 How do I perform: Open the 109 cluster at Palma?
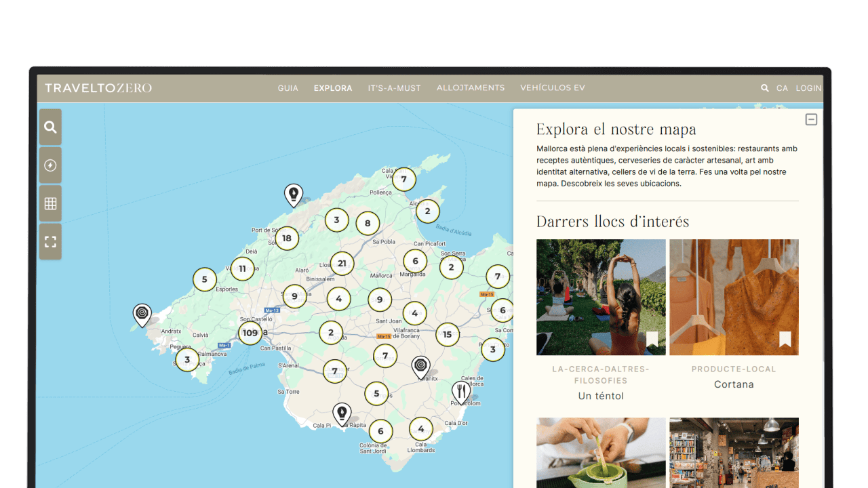pyautogui.click(x=250, y=333)
